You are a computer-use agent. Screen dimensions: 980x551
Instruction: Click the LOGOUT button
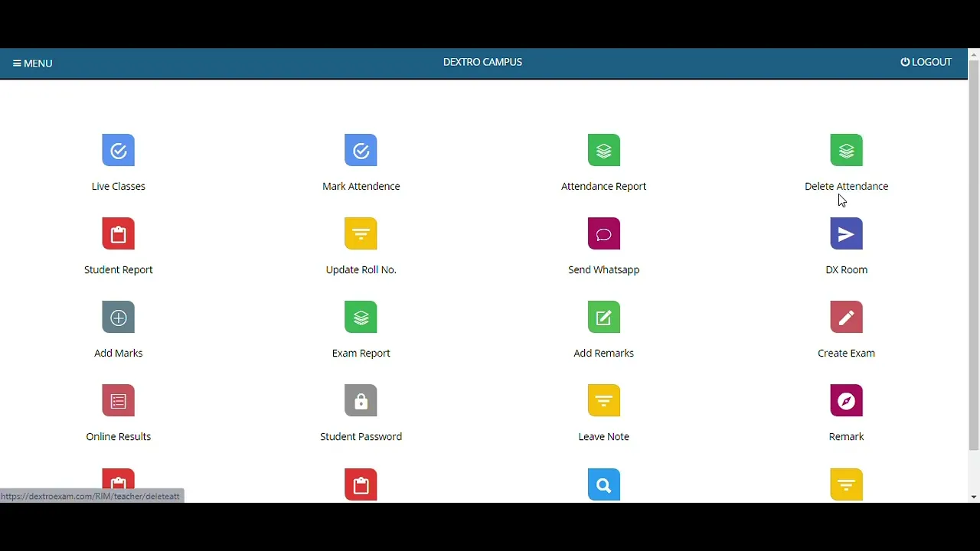(x=926, y=62)
